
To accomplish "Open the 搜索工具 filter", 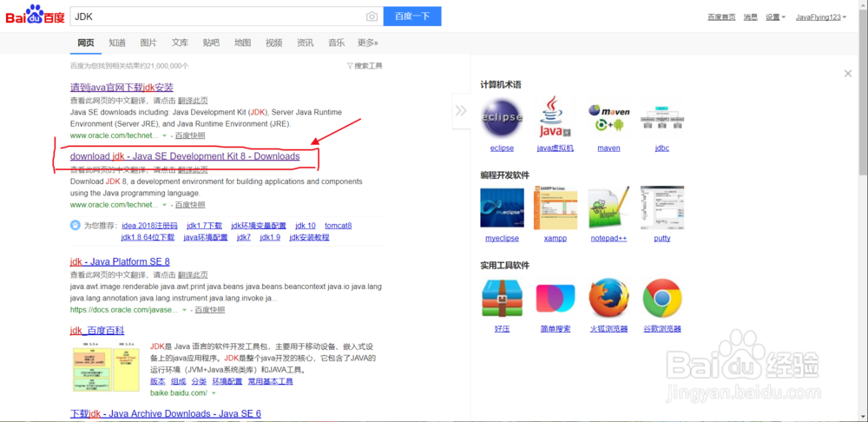I will coord(365,65).
